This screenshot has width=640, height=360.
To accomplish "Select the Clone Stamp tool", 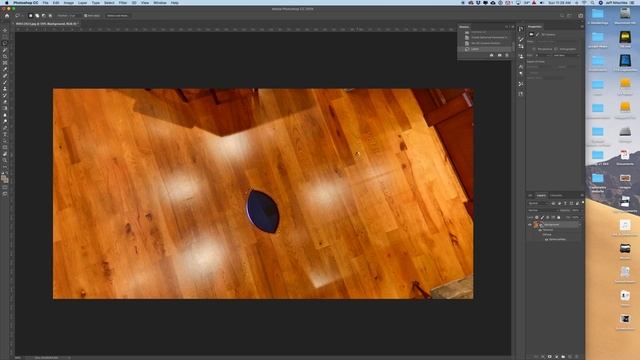I will coord(5,89).
